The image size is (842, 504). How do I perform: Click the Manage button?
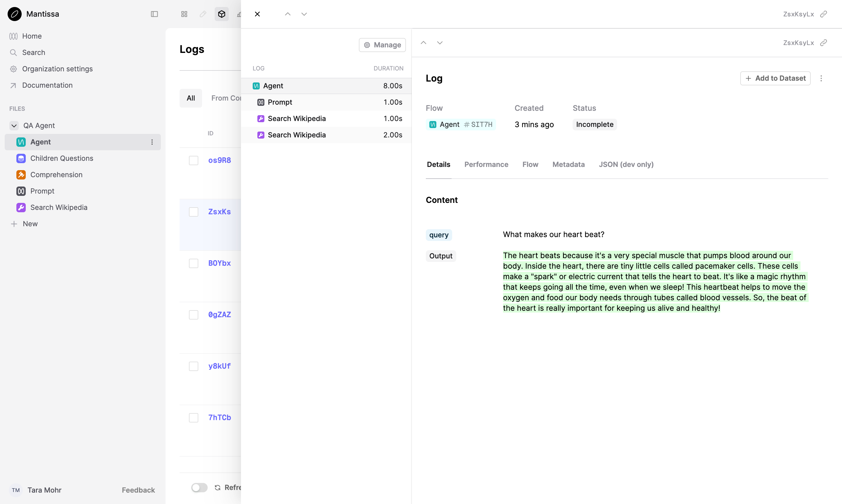click(x=382, y=45)
